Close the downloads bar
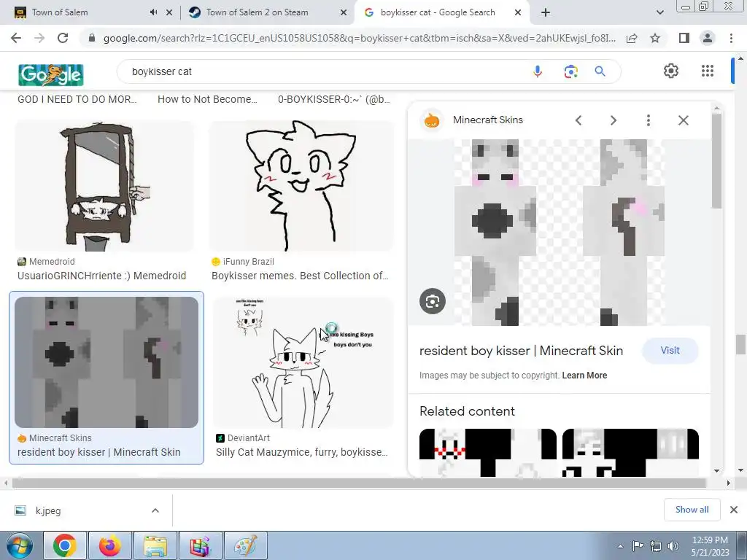747x560 pixels. point(734,510)
